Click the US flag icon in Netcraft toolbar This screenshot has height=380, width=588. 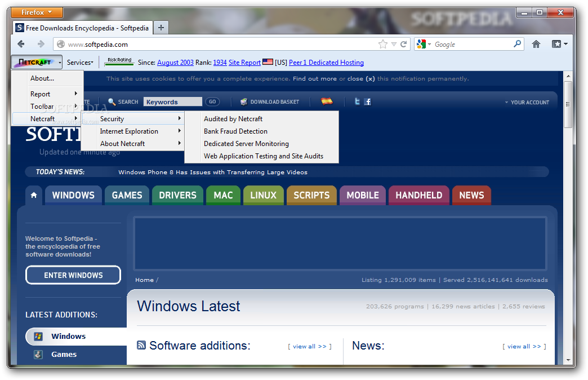[268, 62]
